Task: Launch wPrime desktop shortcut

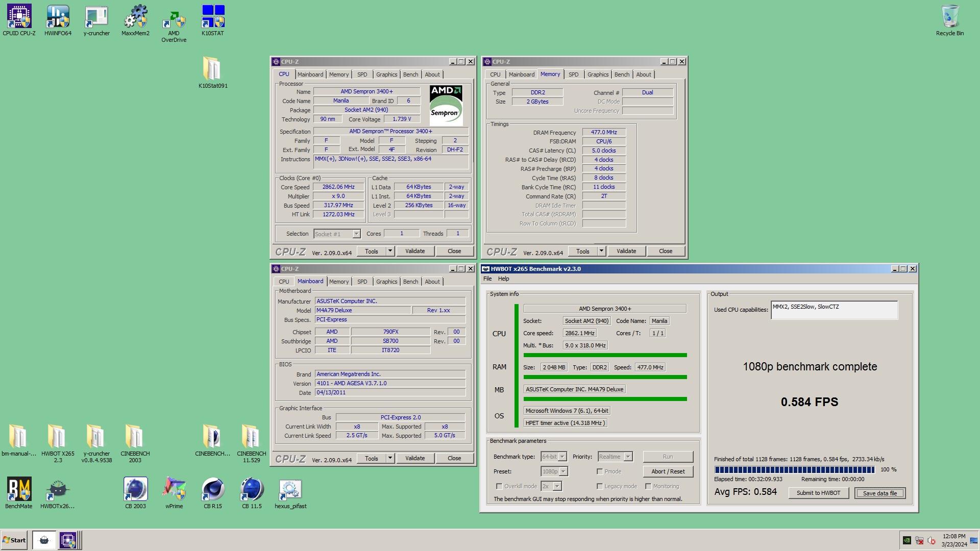Action: [x=174, y=493]
